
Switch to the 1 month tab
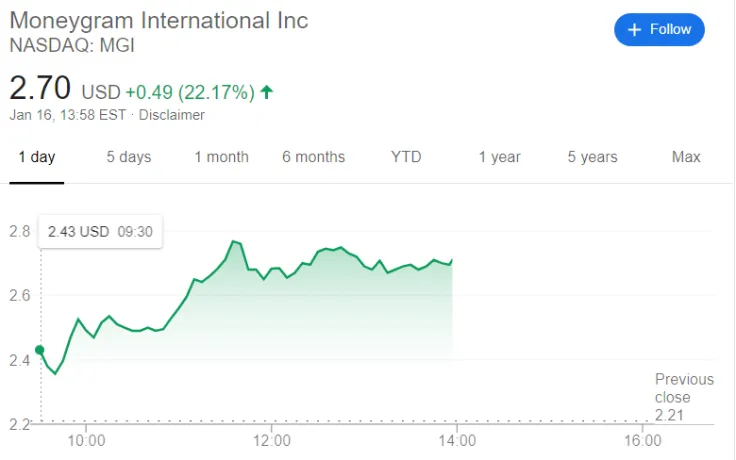(222, 157)
